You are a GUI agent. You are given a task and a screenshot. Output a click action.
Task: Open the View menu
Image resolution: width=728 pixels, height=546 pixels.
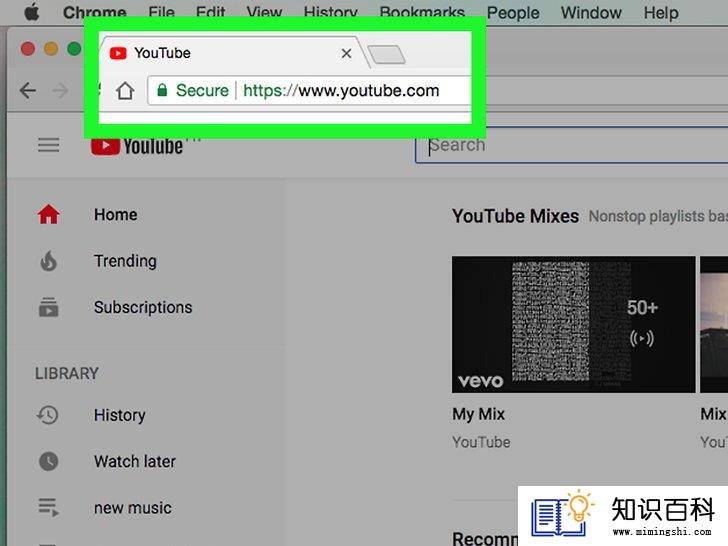point(264,13)
